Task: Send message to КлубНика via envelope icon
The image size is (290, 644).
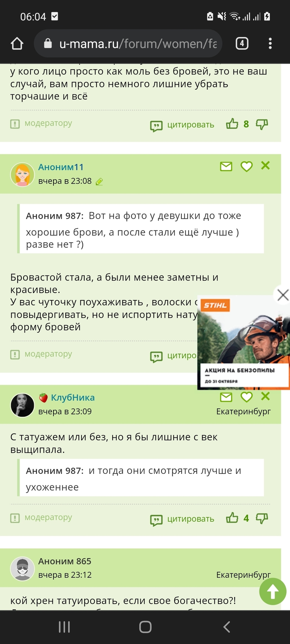Action: click(226, 397)
